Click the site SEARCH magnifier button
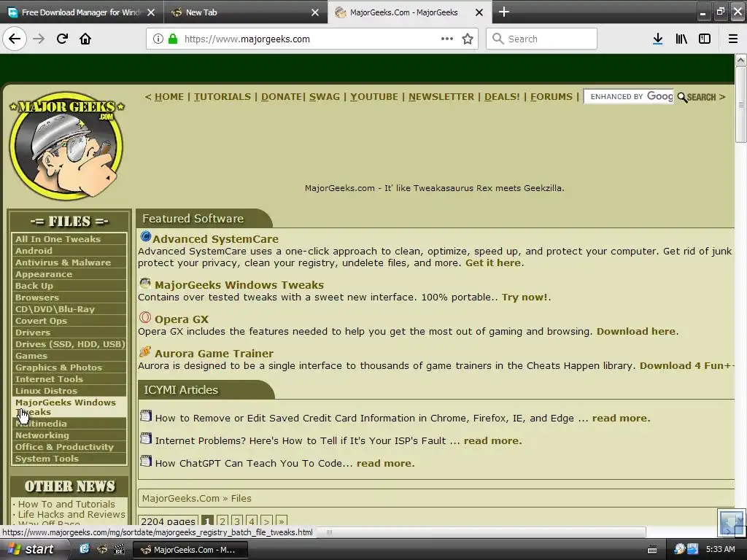This screenshot has width=747, height=560. click(x=697, y=97)
